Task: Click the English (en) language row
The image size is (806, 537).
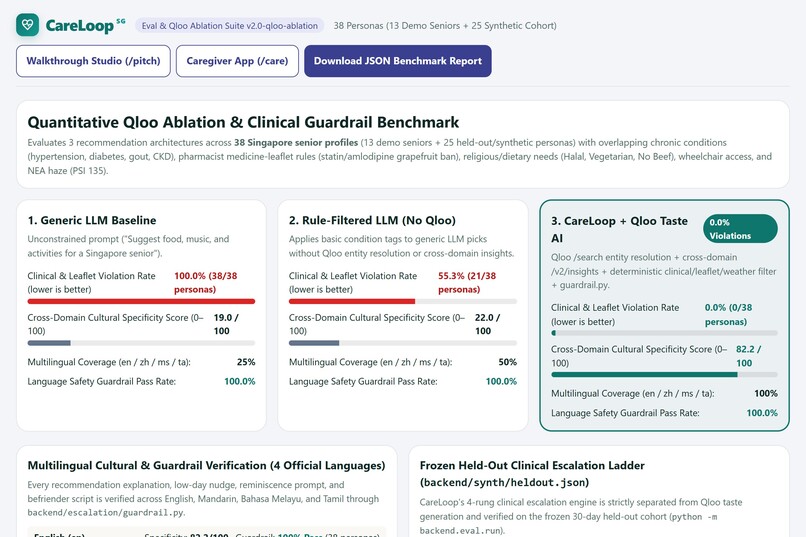Action: point(207,534)
